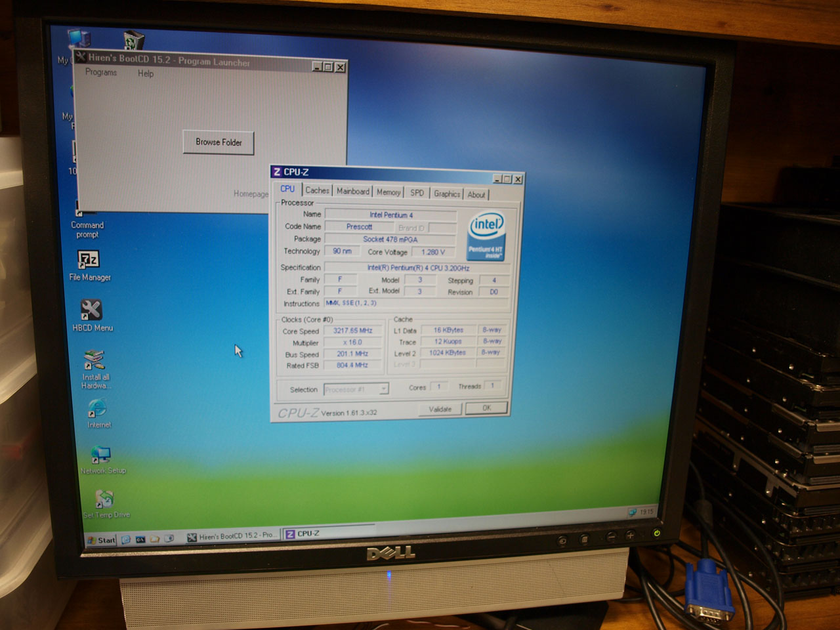Switch to Hiren's BootCD taskbar button
The image size is (840, 630).
[x=232, y=536]
